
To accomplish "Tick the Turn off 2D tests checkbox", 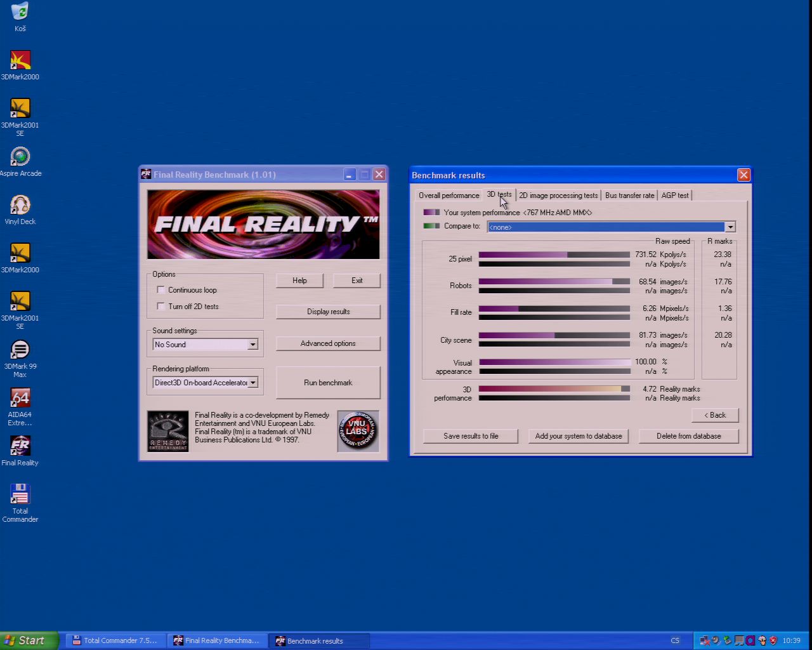I will pos(161,307).
